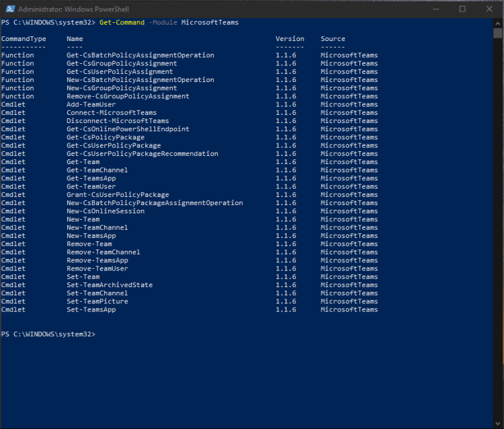504x429 pixels.
Task: Click 'Connect-MicrosoftTeams' cmdlet name
Action: pyautogui.click(x=112, y=113)
